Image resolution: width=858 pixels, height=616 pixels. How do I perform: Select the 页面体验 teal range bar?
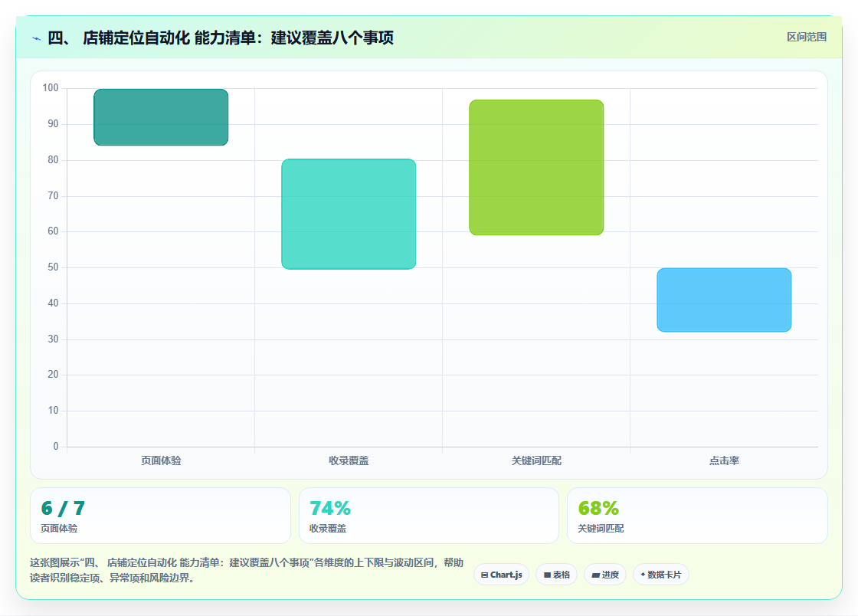(x=161, y=117)
